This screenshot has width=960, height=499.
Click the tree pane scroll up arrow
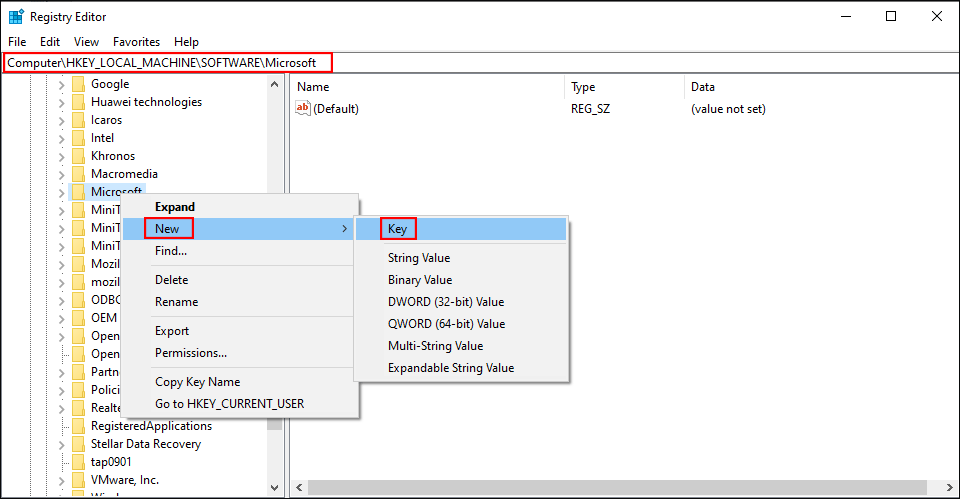pyautogui.click(x=274, y=84)
